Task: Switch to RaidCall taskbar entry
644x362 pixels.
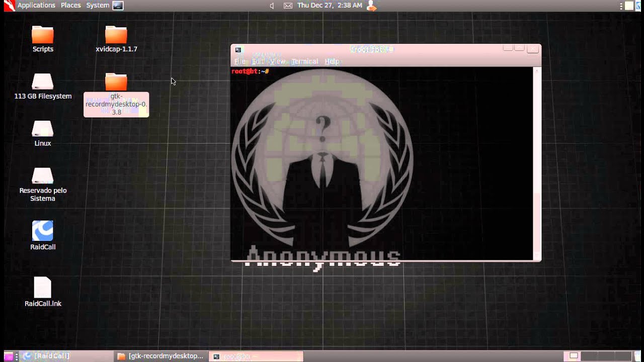Action: point(66,356)
